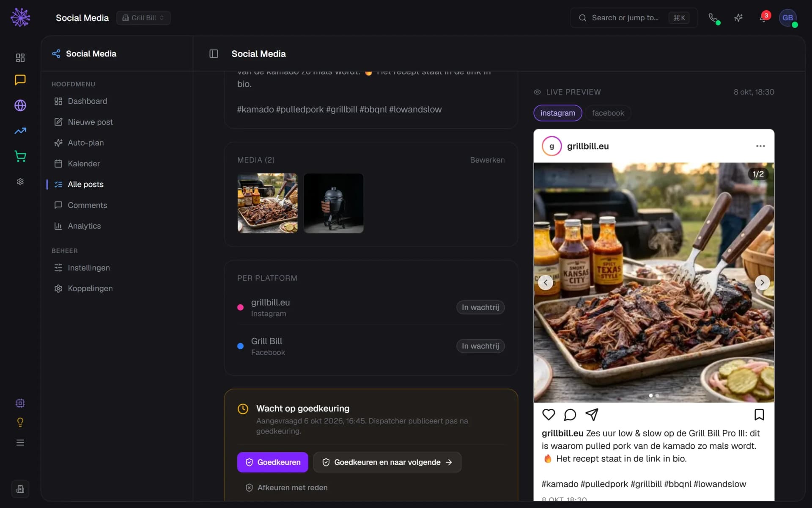Open the GB user avatar

pyautogui.click(x=788, y=18)
